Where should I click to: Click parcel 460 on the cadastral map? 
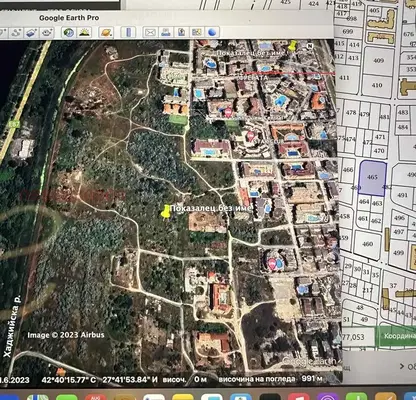(x=367, y=245)
